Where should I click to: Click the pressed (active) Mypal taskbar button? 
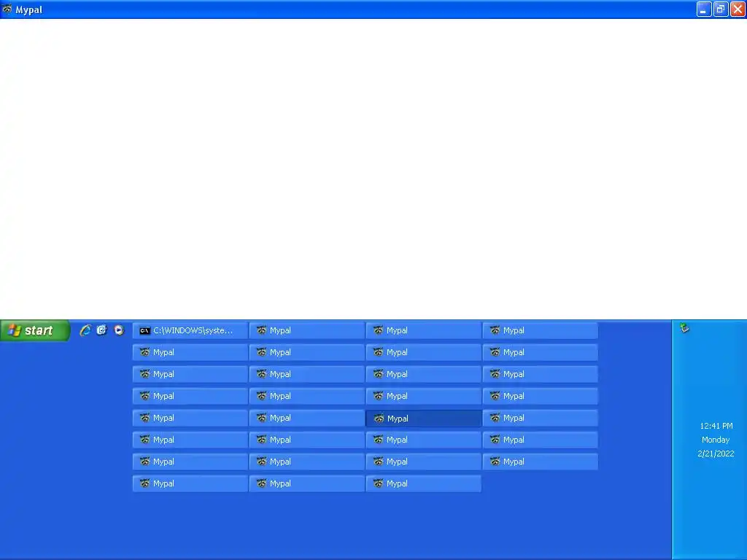pos(424,419)
